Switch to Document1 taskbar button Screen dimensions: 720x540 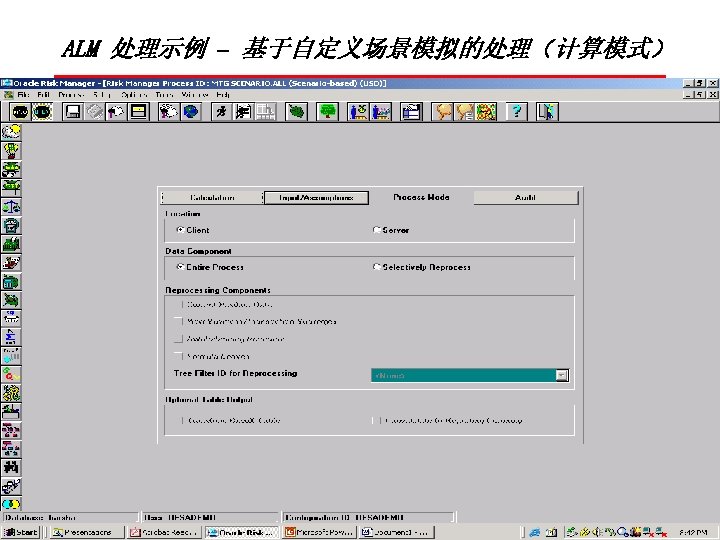[396, 532]
